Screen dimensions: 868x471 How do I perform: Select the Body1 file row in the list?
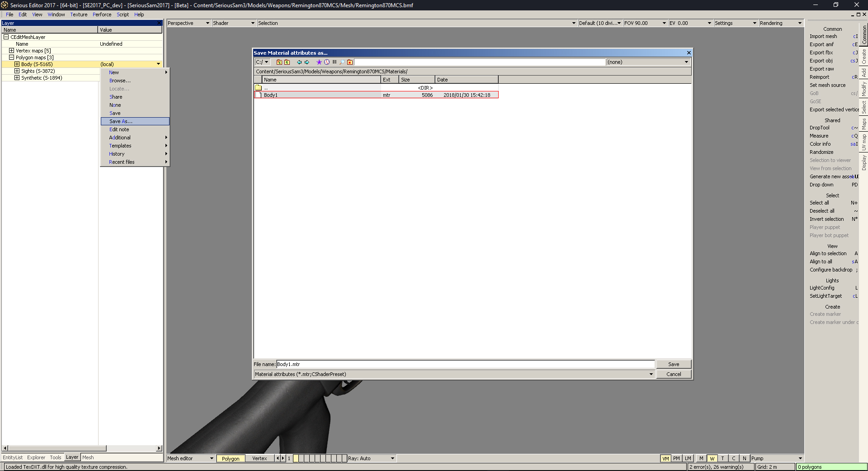click(x=376, y=95)
